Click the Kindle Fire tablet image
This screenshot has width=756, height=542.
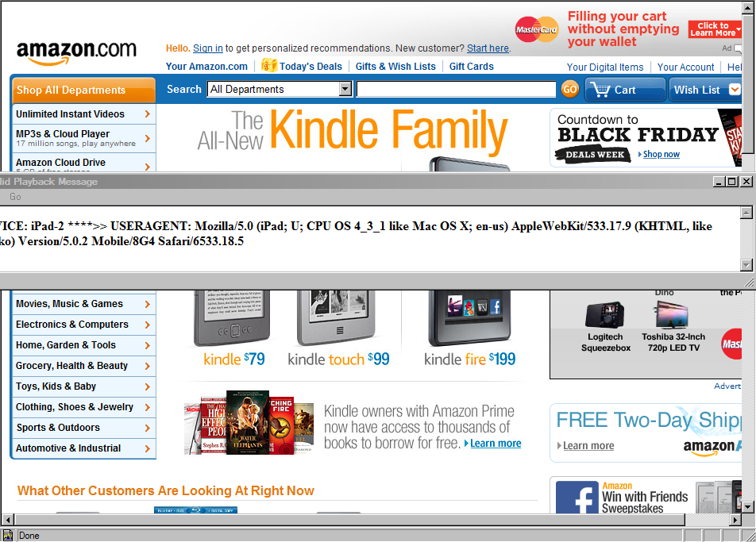point(469,318)
